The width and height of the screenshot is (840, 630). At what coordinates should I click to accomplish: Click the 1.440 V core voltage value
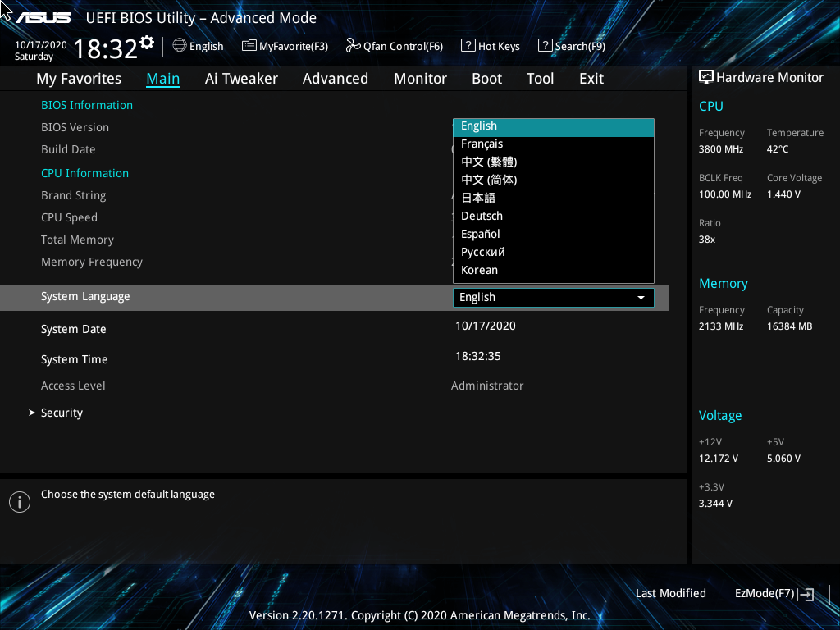tap(783, 194)
